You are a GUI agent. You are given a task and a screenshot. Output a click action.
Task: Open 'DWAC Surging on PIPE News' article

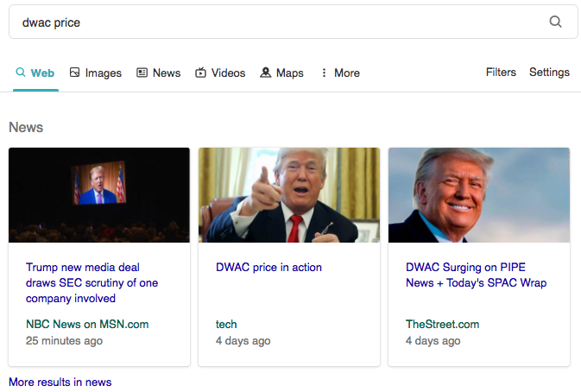click(476, 275)
